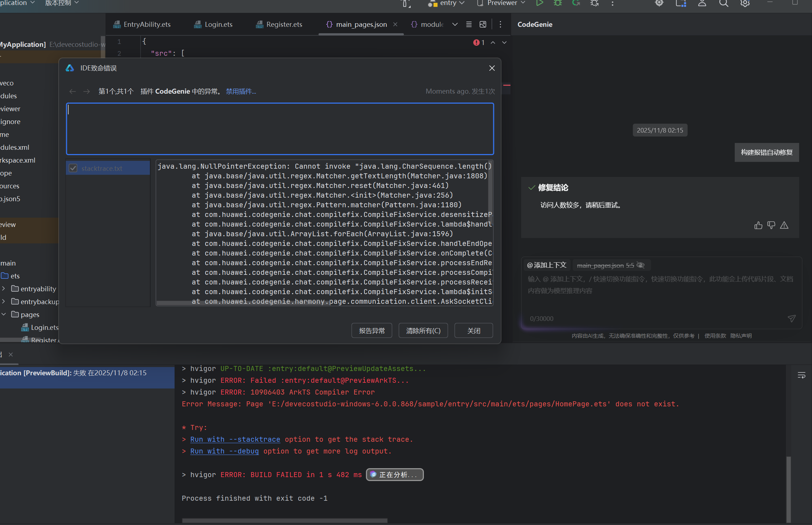812x525 pixels.
Task: Click the send message paper plane icon
Action: (792, 318)
